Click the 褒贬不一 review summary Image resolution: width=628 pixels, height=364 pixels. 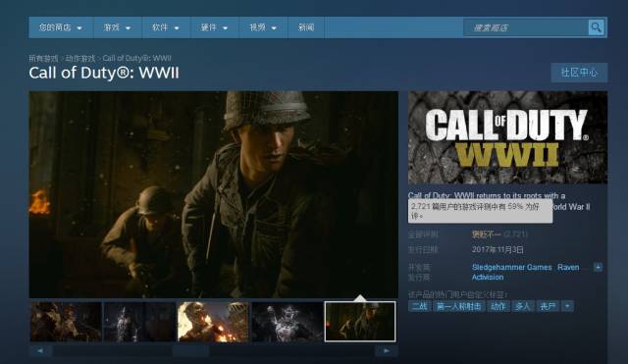click(486, 234)
